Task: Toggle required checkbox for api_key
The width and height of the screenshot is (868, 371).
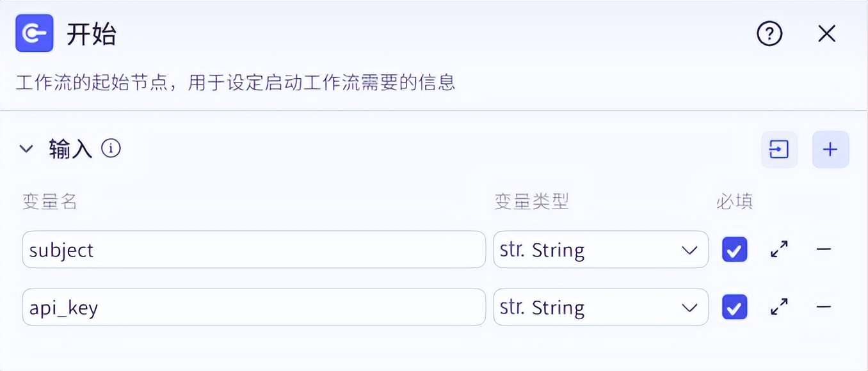Action: click(734, 307)
